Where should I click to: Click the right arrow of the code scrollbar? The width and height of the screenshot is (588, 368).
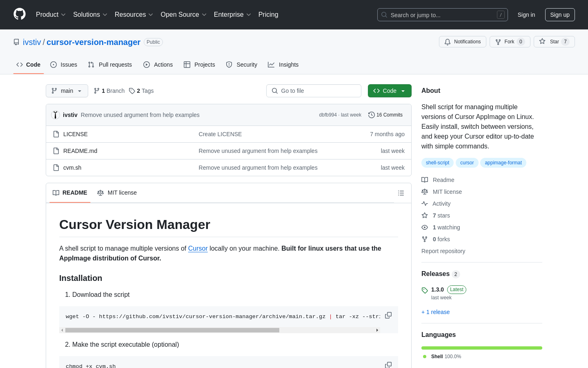pos(377,330)
